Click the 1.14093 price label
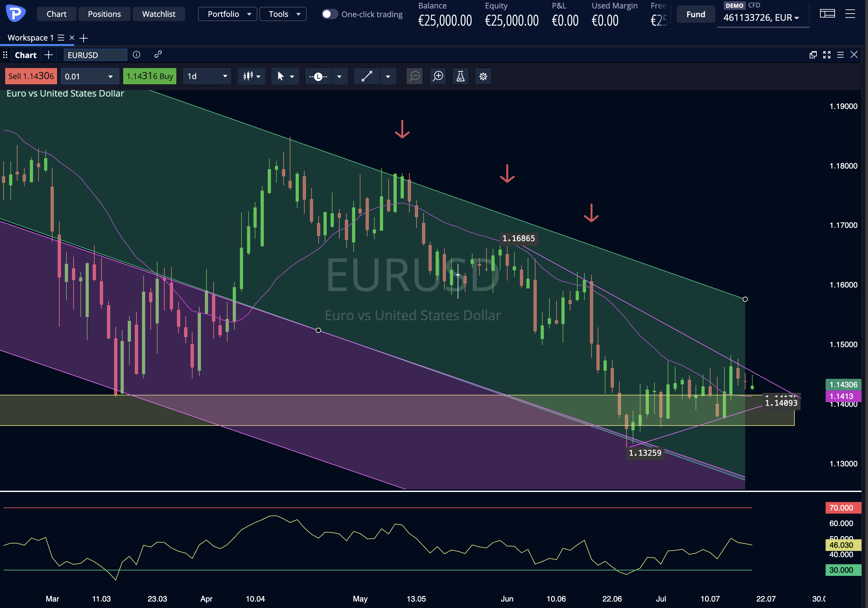The height and width of the screenshot is (608, 868). (781, 403)
